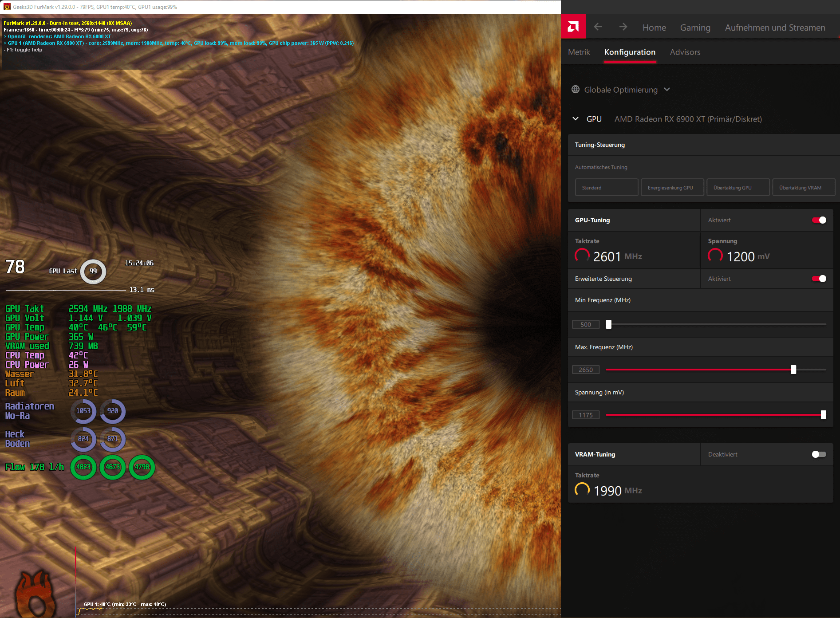Screen dimensions: 840x618
Task: Go back with the left arrow icon
Action: coord(598,27)
